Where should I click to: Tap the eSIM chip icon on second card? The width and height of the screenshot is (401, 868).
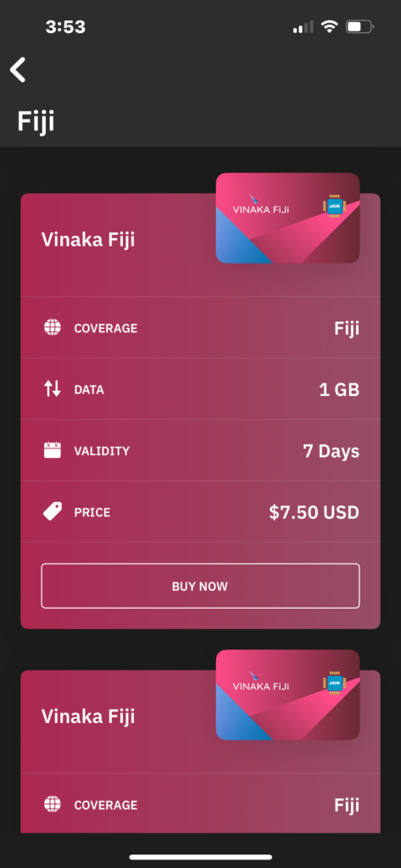(x=333, y=682)
